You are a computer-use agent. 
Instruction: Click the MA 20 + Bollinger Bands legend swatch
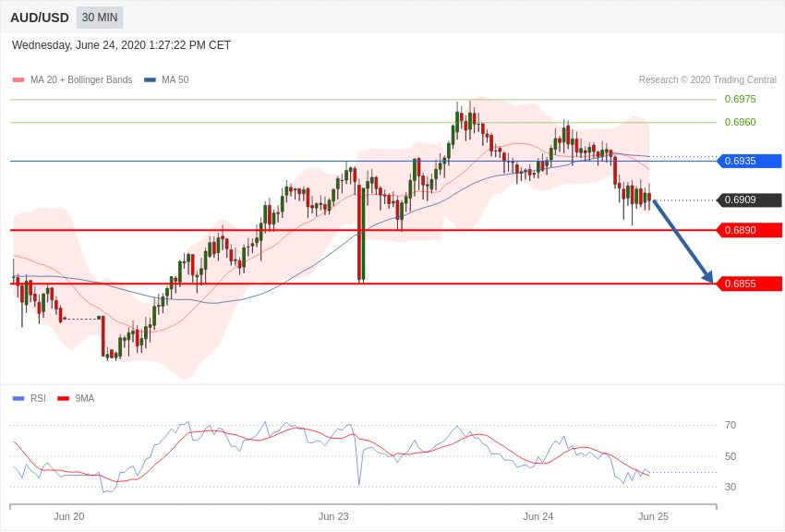pyautogui.click(x=18, y=79)
